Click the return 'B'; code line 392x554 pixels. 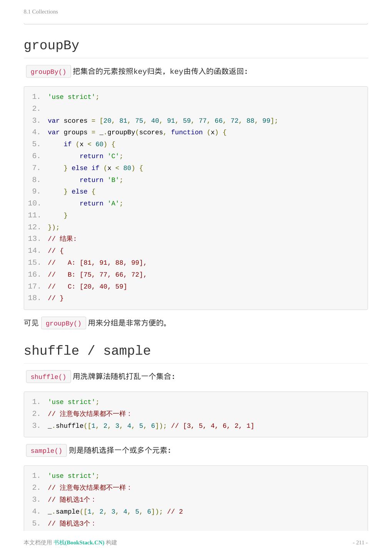(101, 180)
